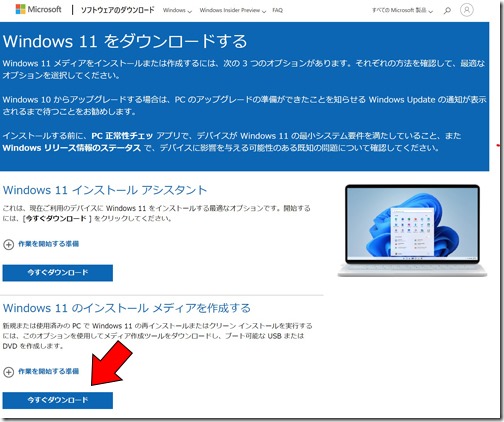Click the plus circle icon under メディアを作成する
The width and height of the screenshot is (504, 422).
point(8,372)
